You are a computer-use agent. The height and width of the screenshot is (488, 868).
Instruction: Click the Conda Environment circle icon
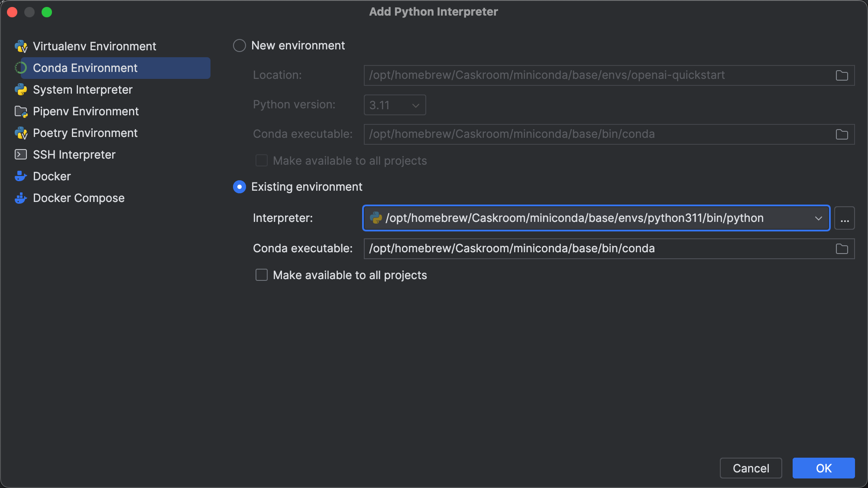click(21, 68)
